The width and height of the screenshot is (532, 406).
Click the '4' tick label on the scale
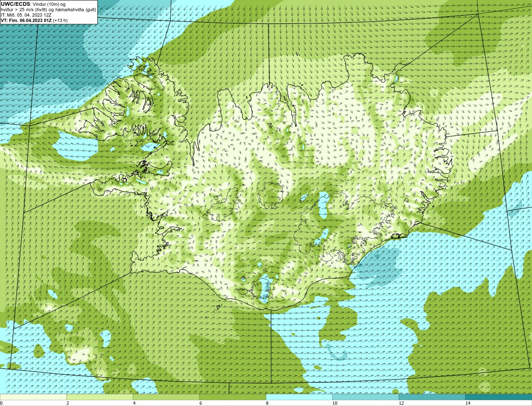tap(134, 403)
